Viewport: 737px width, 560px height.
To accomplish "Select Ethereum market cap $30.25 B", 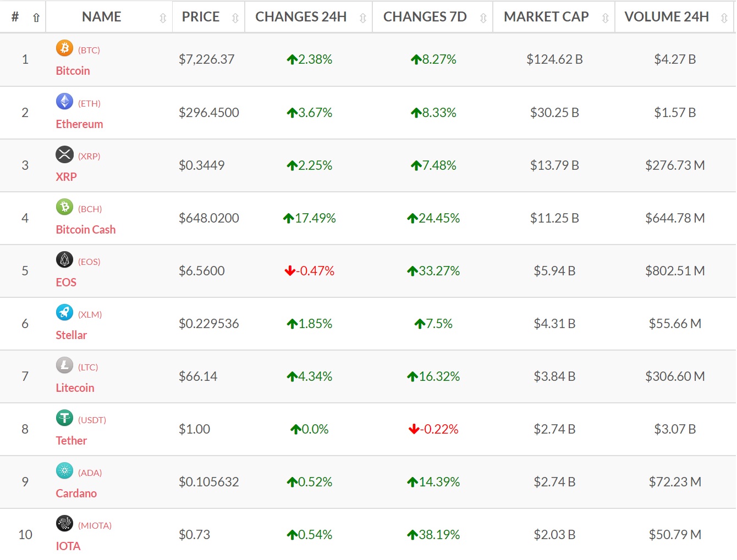I will (554, 113).
